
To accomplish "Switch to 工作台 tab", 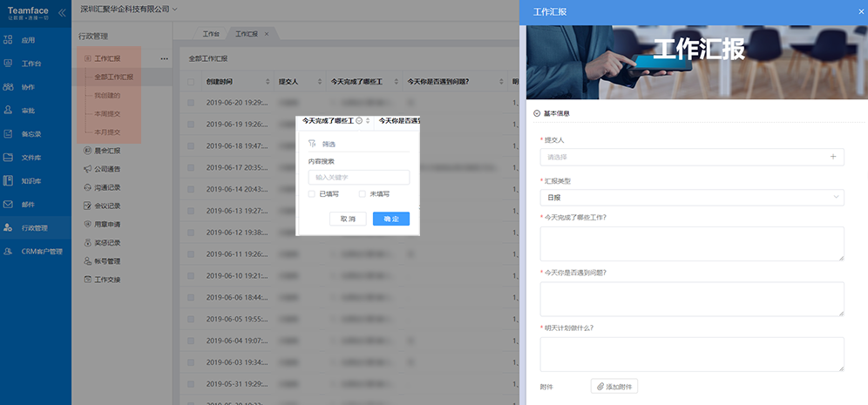I will pyautogui.click(x=211, y=34).
